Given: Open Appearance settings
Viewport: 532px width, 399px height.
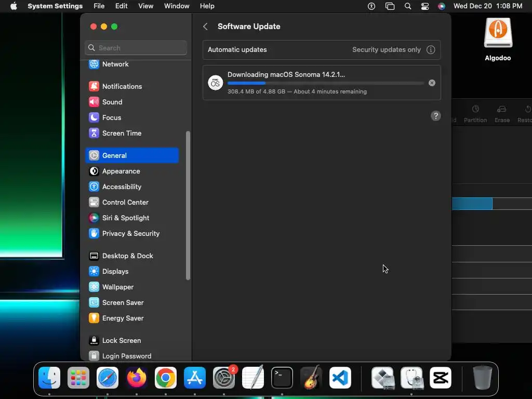Looking at the screenshot, I should tap(132, 171).
